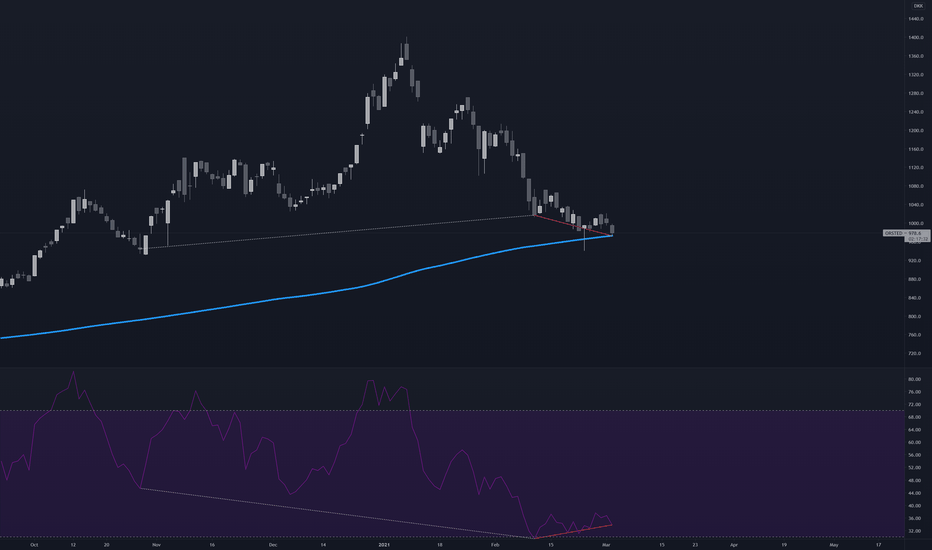Click the RSI 70 overbought dotted level line
The height and width of the screenshot is (550, 932).
452,410
